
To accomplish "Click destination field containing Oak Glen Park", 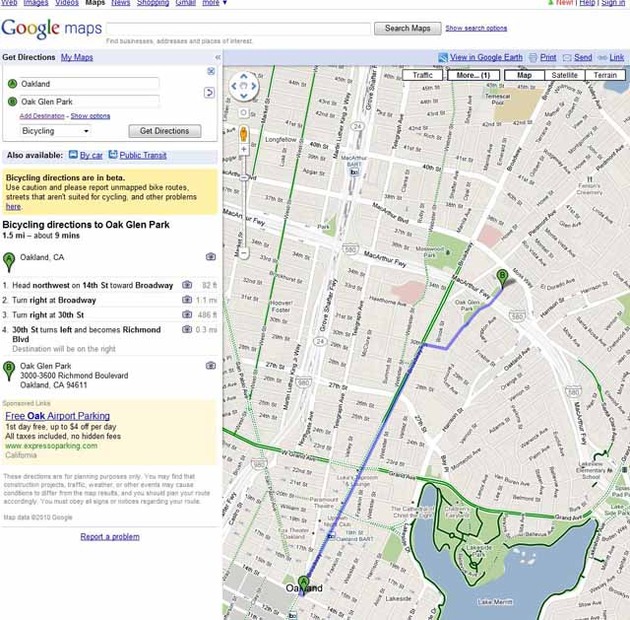I will (90, 101).
